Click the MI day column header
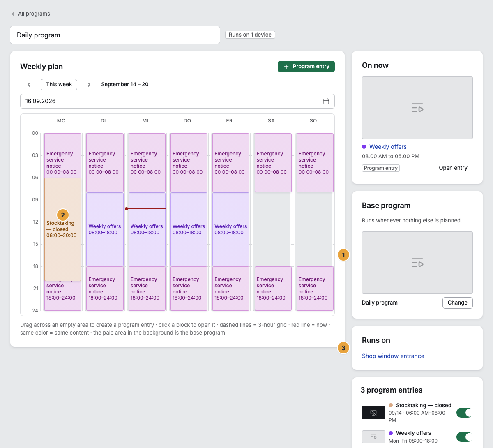 145,121
